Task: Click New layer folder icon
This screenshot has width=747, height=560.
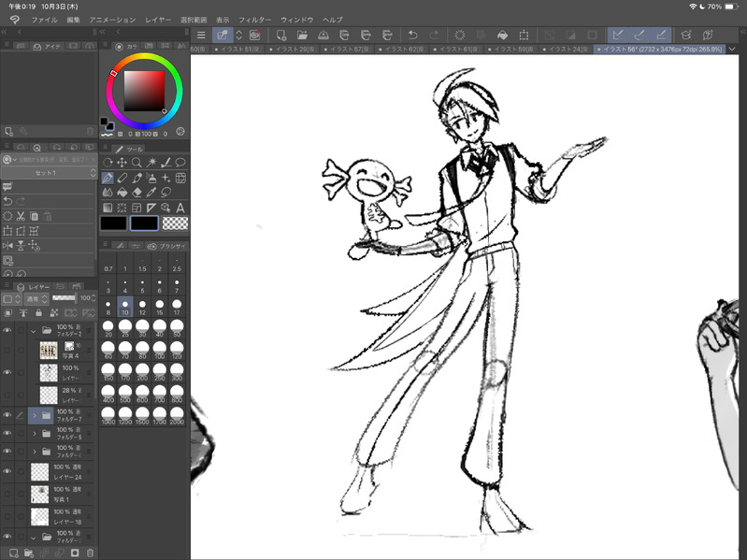Action: (29, 553)
